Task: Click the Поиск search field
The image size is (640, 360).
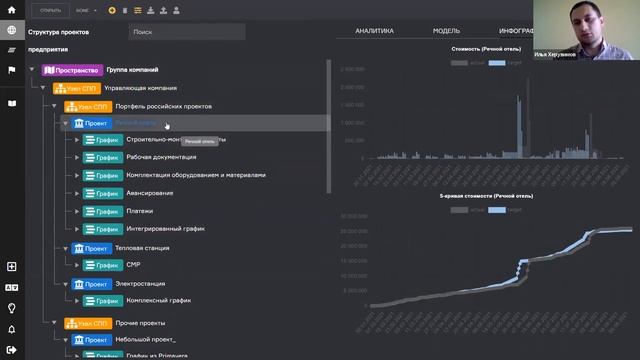Action: tap(187, 32)
